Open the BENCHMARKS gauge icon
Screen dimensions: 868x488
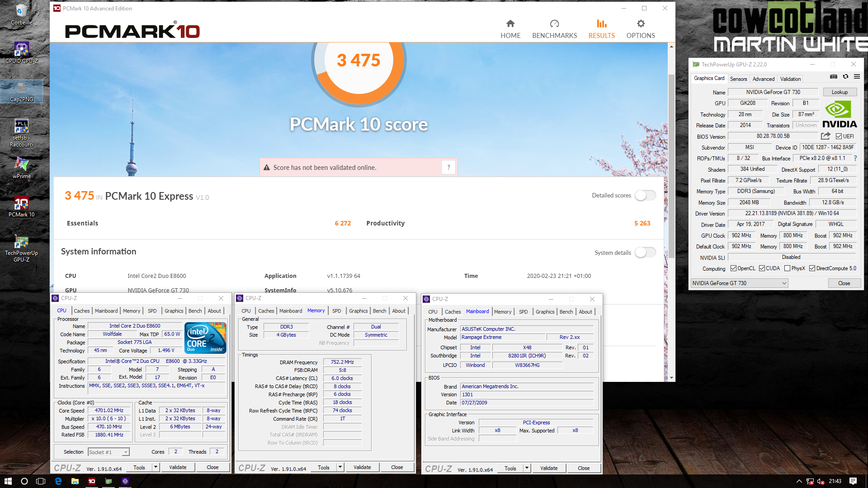[554, 23]
